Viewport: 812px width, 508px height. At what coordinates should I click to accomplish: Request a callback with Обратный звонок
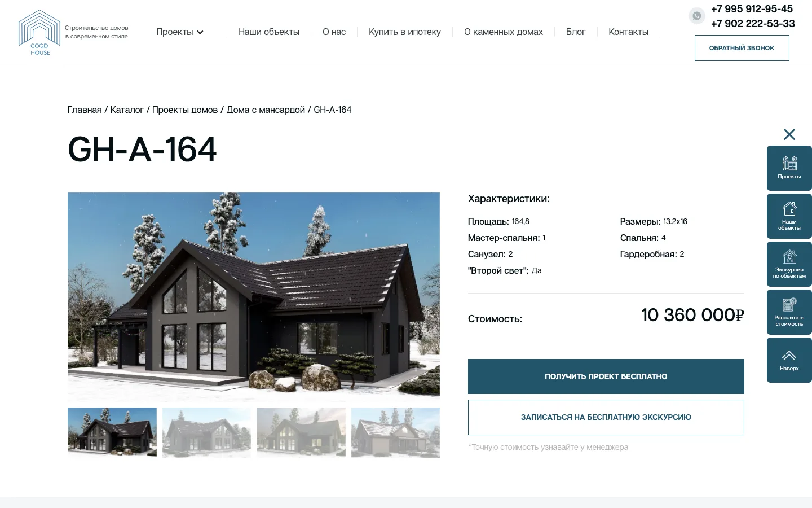742,48
